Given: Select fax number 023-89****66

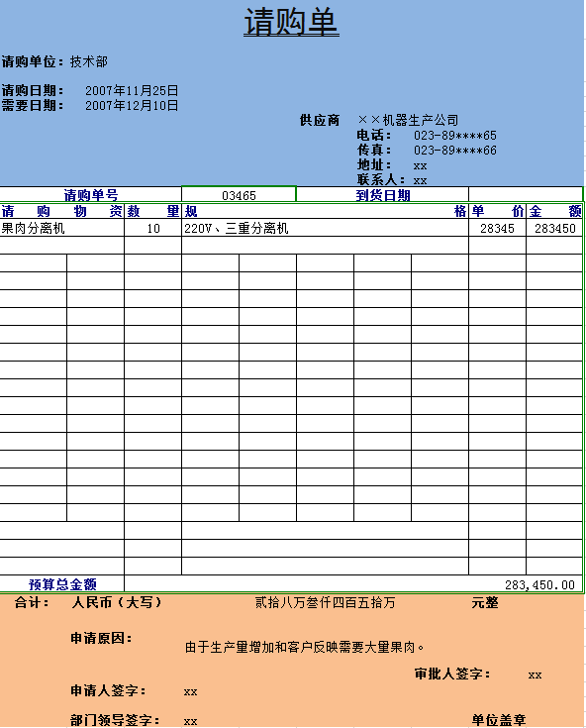Looking at the screenshot, I should point(455,151).
